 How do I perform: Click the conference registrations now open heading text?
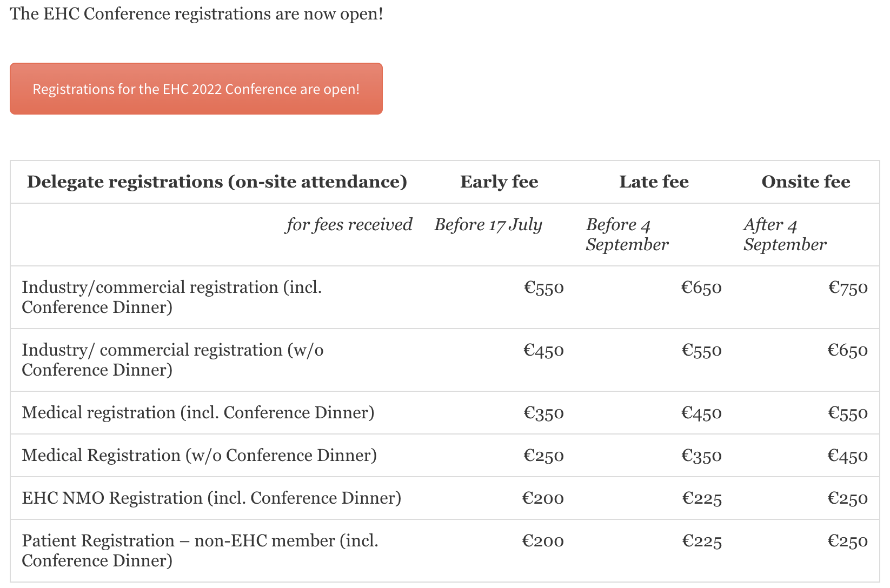(x=196, y=14)
